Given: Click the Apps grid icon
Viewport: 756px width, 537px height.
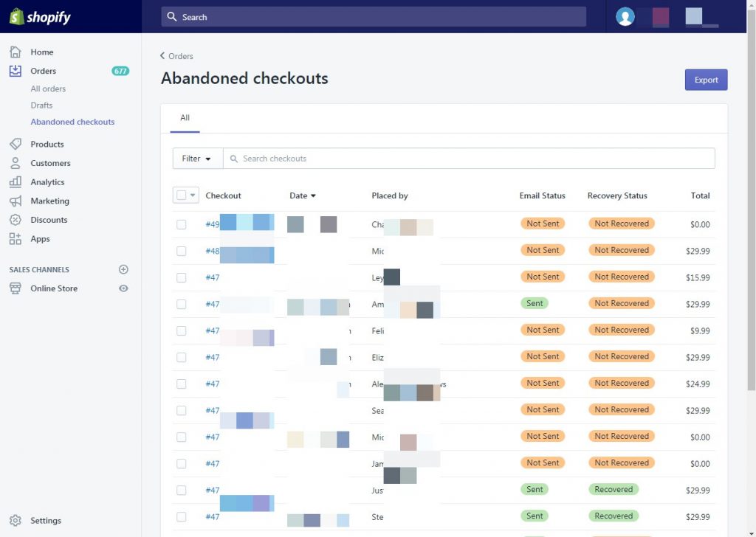Looking at the screenshot, I should point(16,239).
